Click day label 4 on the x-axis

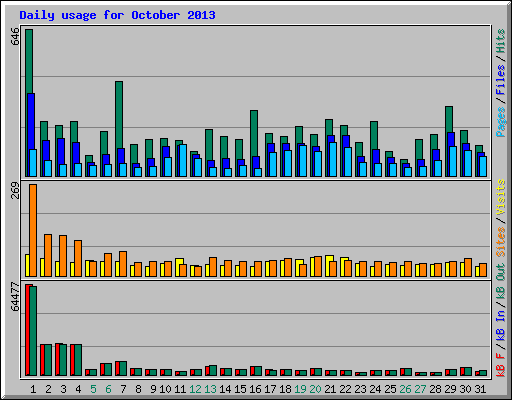click(x=78, y=389)
